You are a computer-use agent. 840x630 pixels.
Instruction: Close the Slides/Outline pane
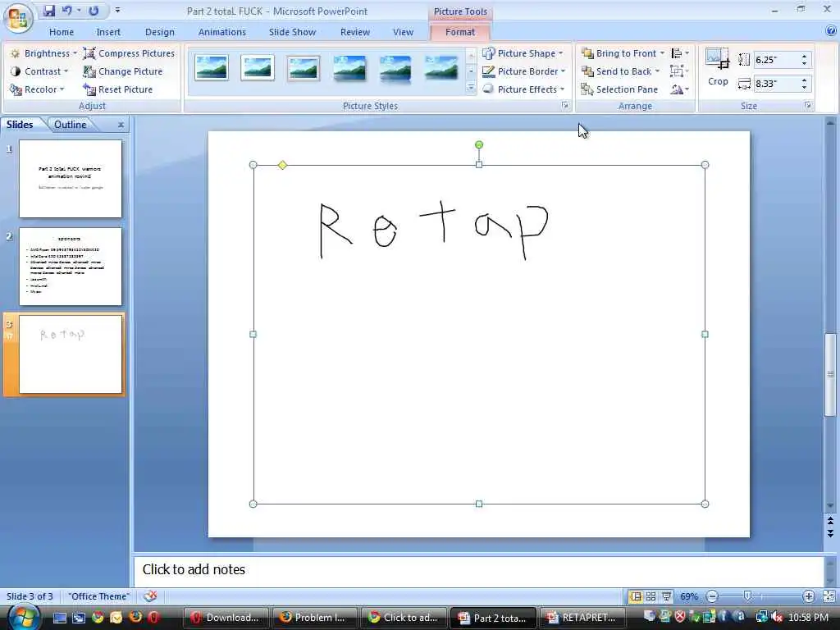(x=121, y=125)
